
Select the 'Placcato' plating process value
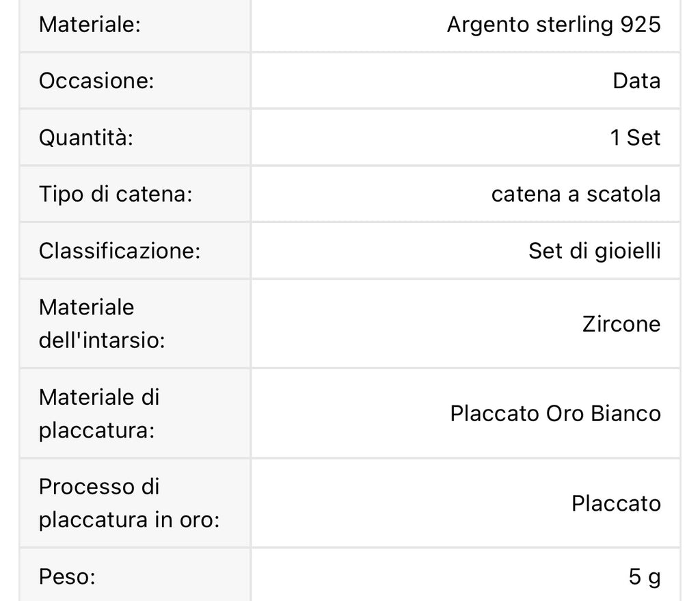(616, 504)
